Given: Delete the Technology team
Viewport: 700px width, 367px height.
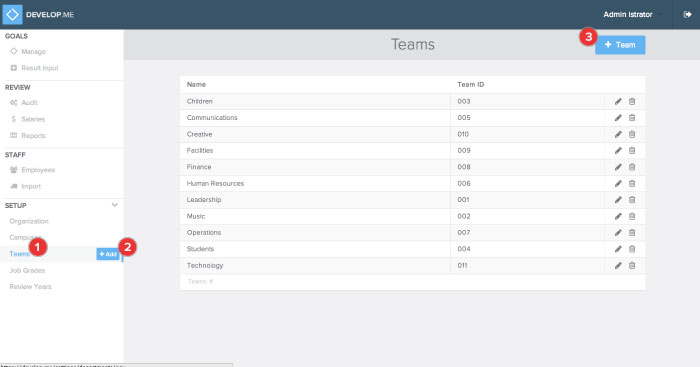Looking at the screenshot, I should pos(632,265).
